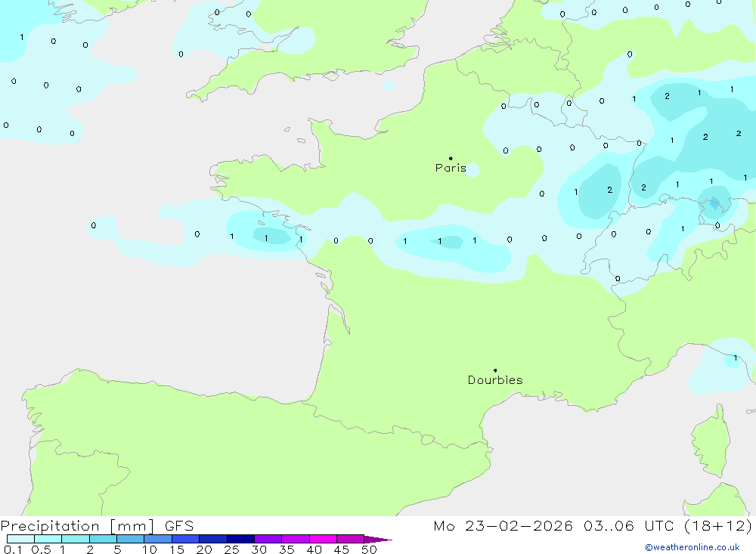Click the 5 legend scale label

(x=117, y=549)
